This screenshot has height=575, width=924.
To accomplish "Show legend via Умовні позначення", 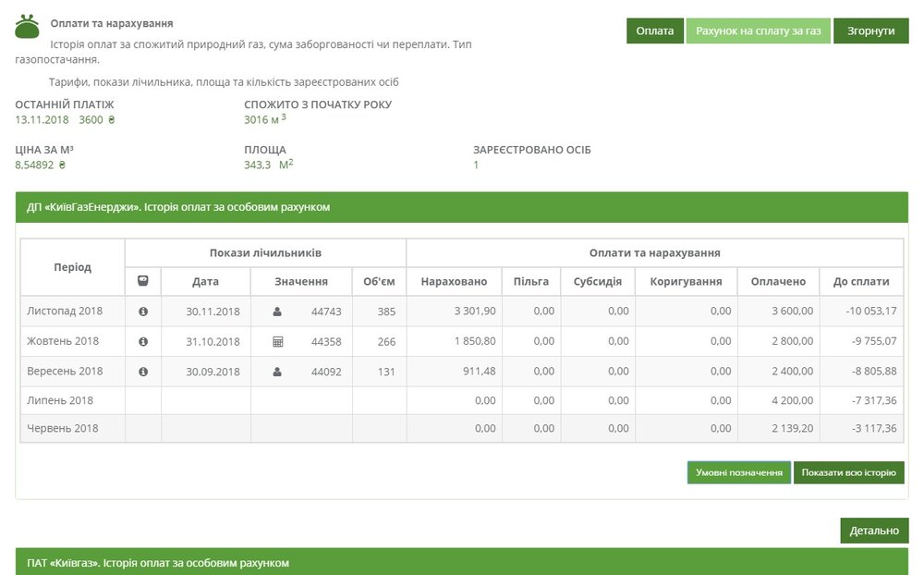I will click(x=738, y=472).
